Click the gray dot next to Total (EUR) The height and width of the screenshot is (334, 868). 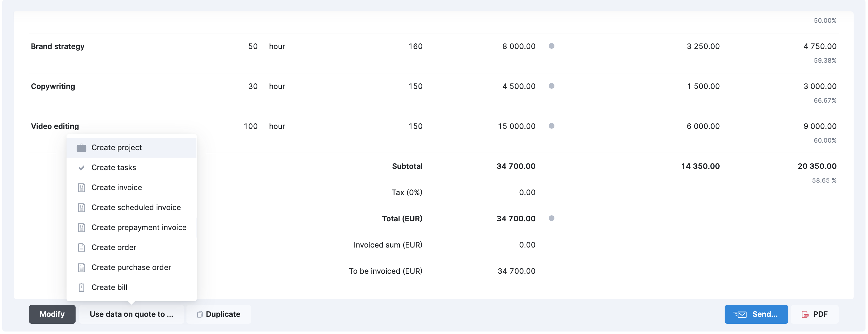pos(552,219)
